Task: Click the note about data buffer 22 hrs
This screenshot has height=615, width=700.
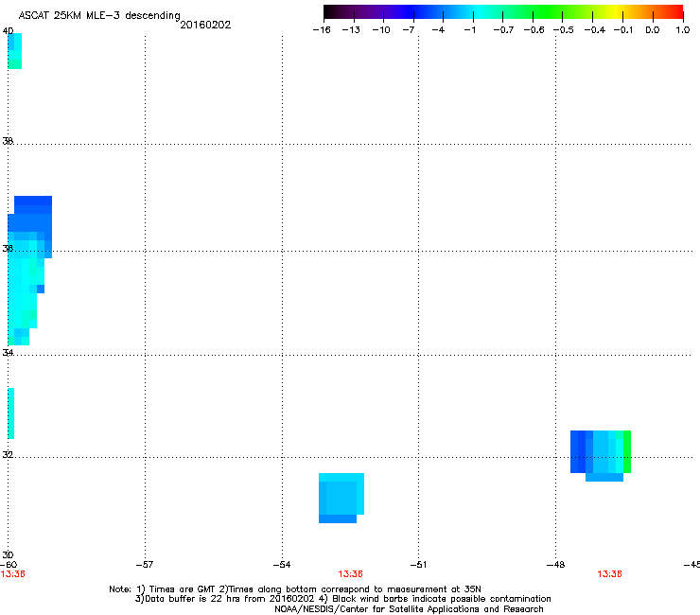Action: pos(225,599)
